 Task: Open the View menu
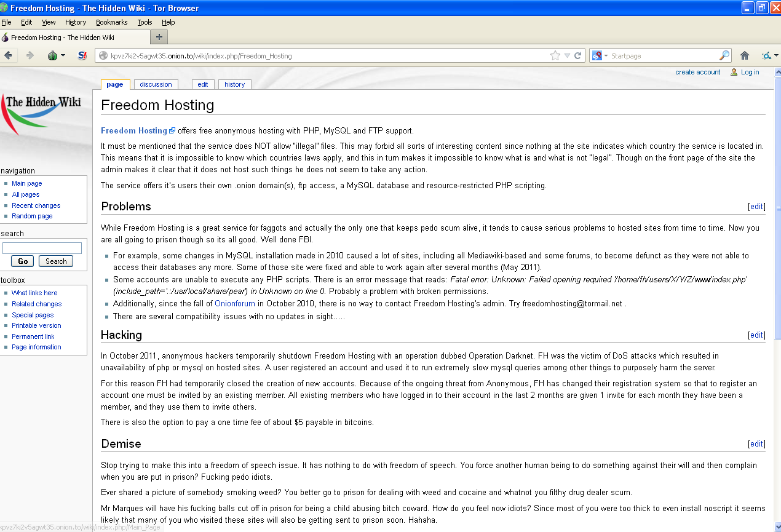click(49, 22)
